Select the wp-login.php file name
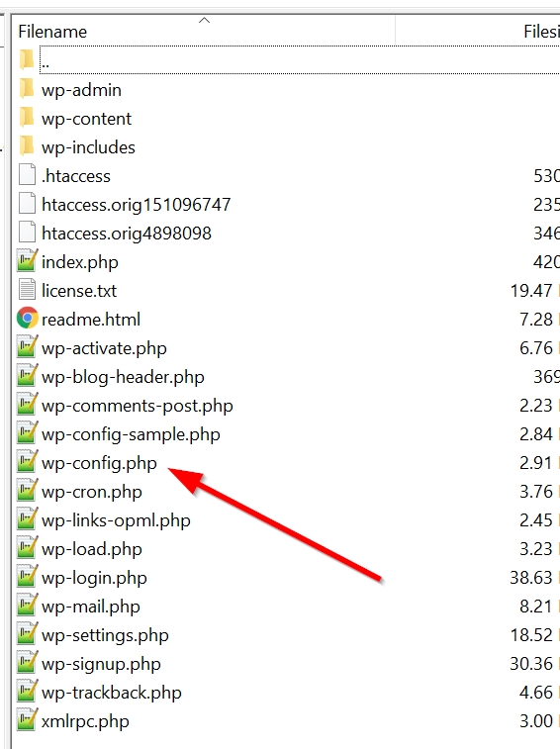560x749 pixels. 94,577
